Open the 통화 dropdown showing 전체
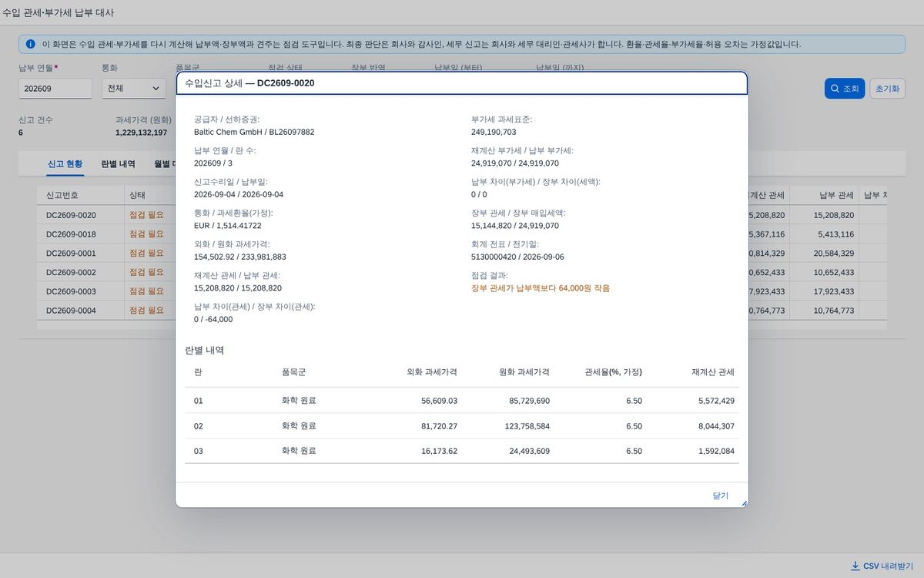924x578 pixels. pos(133,89)
